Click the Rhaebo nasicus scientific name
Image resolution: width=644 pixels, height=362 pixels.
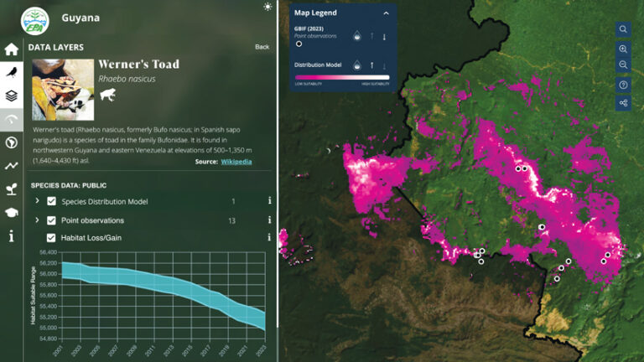(x=127, y=79)
